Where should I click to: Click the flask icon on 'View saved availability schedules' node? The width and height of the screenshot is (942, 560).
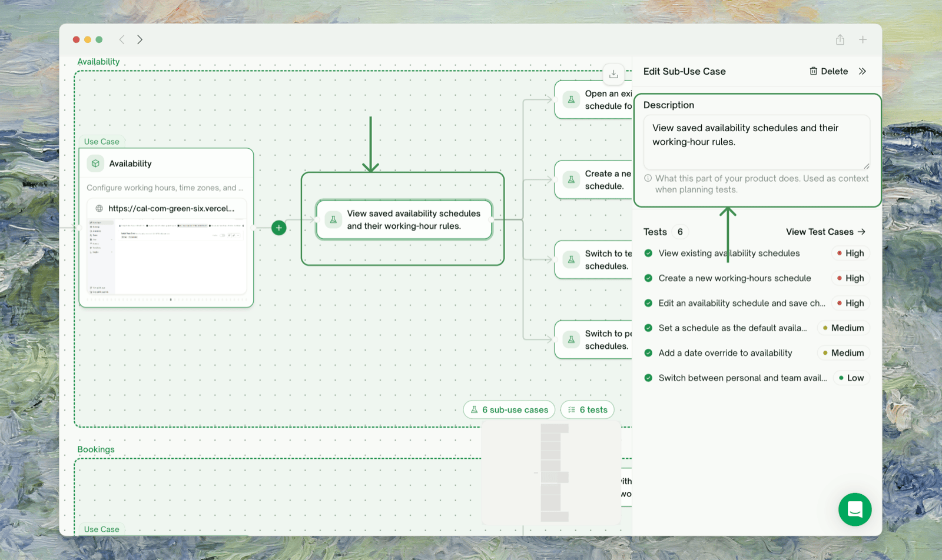click(333, 219)
